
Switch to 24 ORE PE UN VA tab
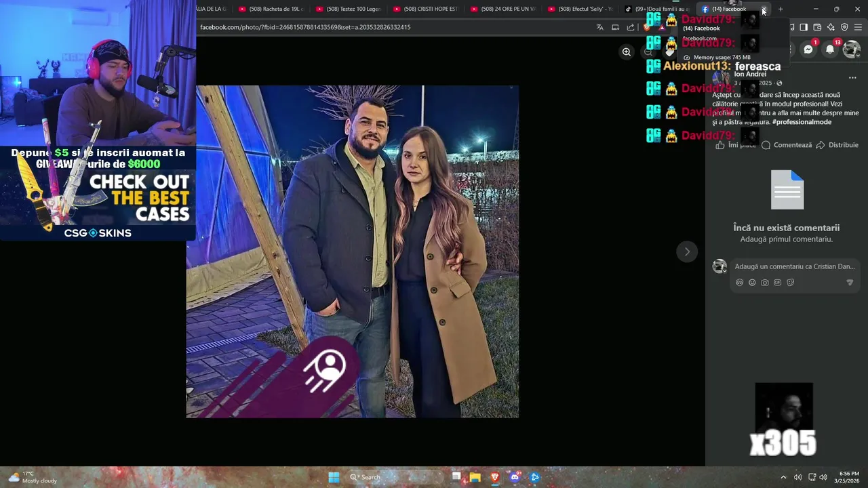point(503,9)
